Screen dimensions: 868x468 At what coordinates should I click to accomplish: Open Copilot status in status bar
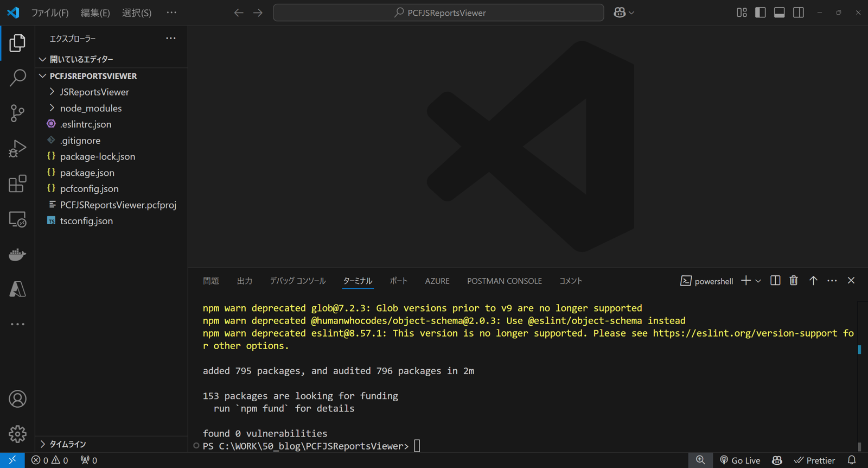pyautogui.click(x=777, y=460)
